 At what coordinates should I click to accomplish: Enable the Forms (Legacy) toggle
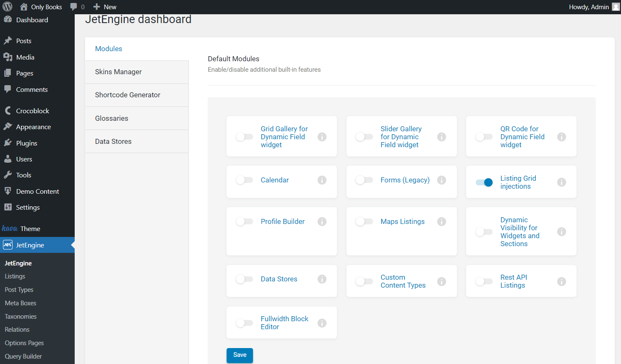click(x=364, y=180)
